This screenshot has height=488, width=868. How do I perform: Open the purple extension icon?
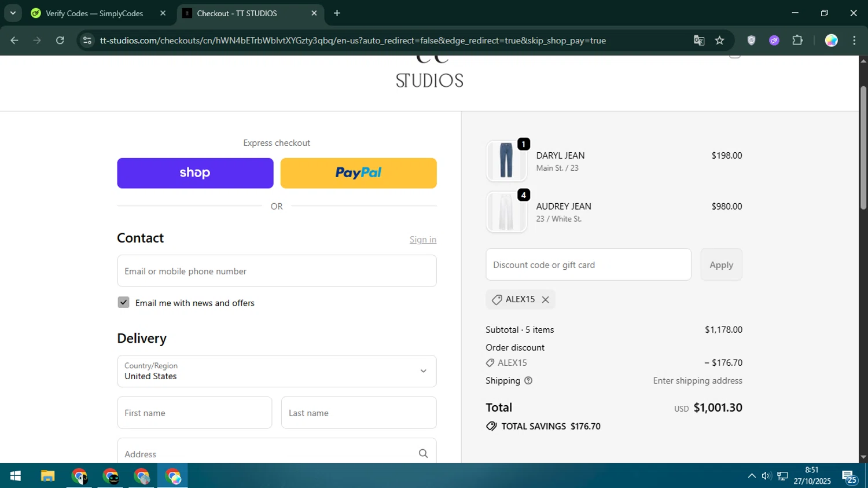(774, 41)
